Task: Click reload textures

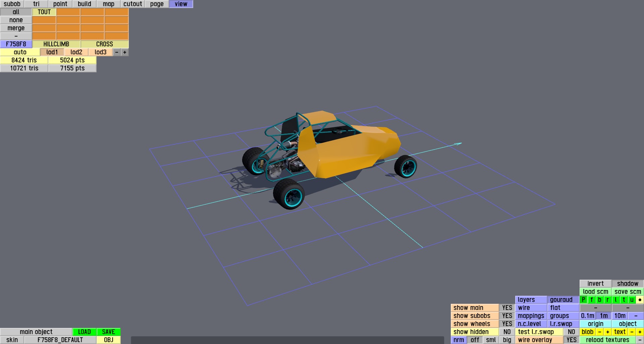Action: tap(607, 340)
